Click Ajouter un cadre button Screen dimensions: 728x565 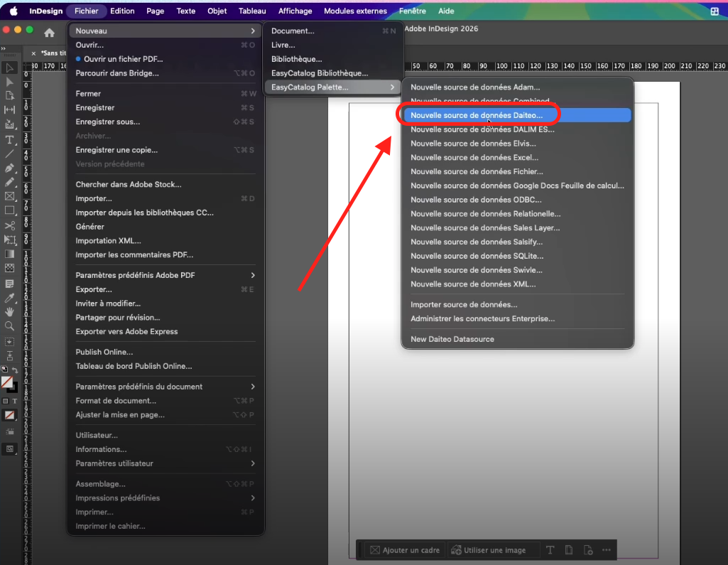click(x=405, y=550)
